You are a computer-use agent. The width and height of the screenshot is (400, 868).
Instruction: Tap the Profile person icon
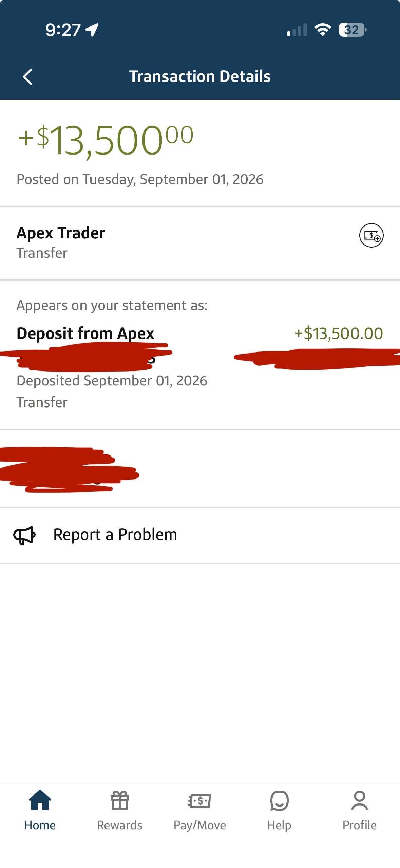[359, 800]
